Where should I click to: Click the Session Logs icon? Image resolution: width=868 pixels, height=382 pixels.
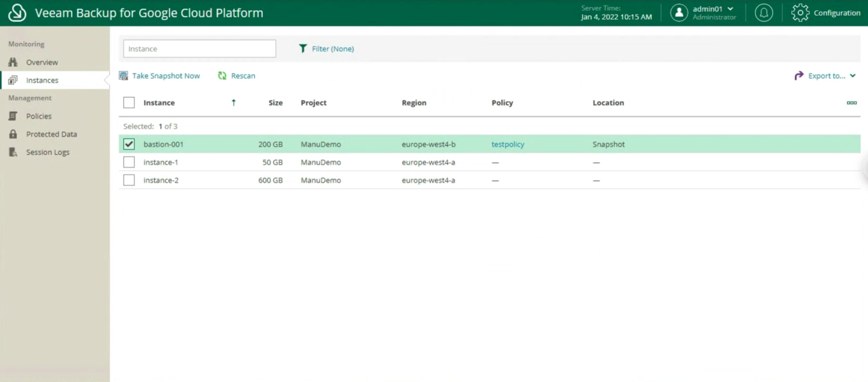(13, 152)
